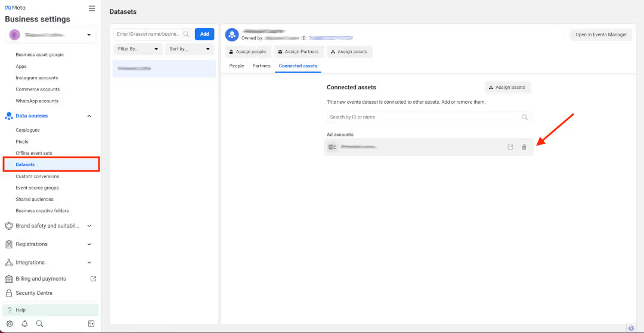The width and height of the screenshot is (644, 333).
Task: Click the external link icon beside Billing
Action: [x=93, y=279]
